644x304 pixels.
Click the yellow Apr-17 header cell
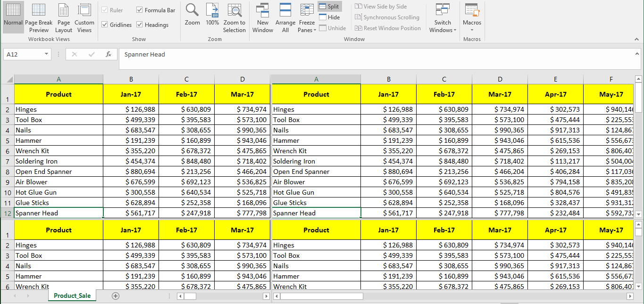(x=555, y=94)
